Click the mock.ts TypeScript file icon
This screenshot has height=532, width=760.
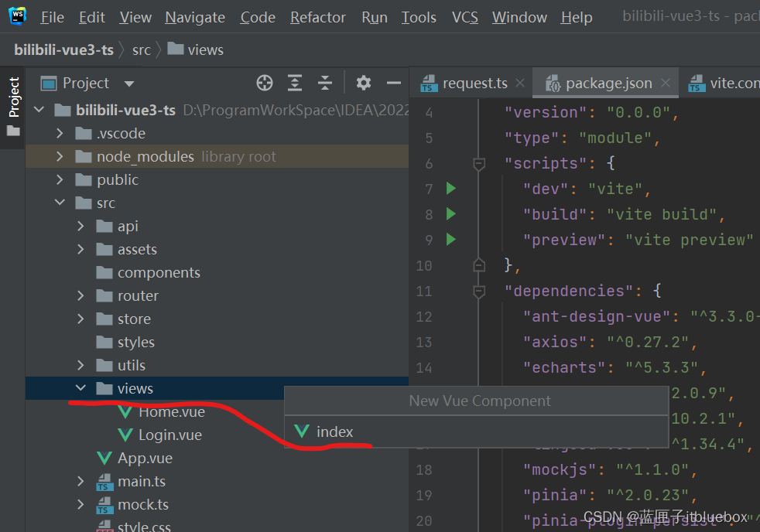pos(103,505)
